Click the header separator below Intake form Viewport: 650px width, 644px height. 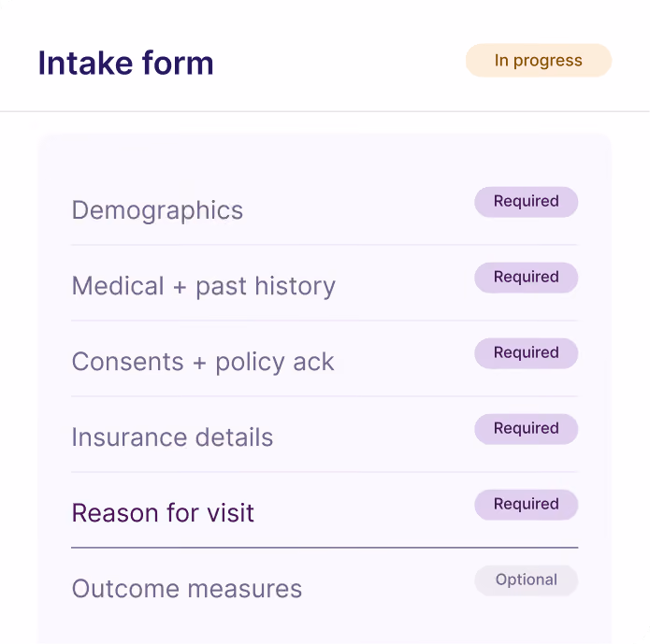pos(325,111)
